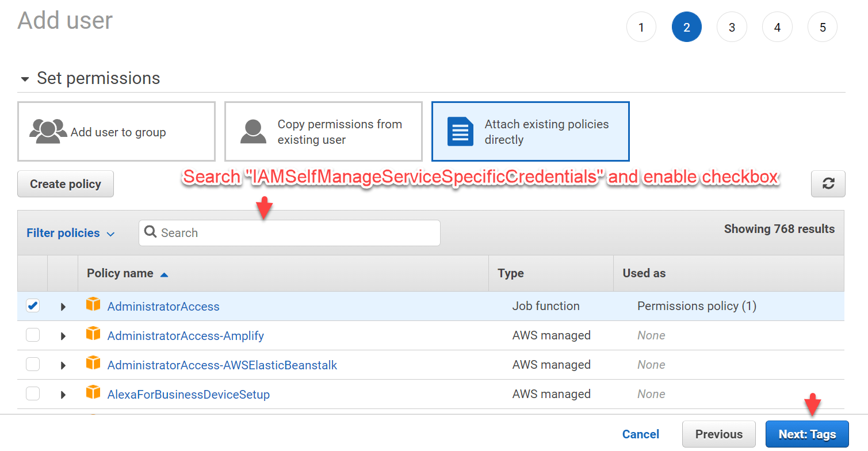This screenshot has height=451, width=868.
Task: Refresh the policy list
Action: click(x=828, y=184)
